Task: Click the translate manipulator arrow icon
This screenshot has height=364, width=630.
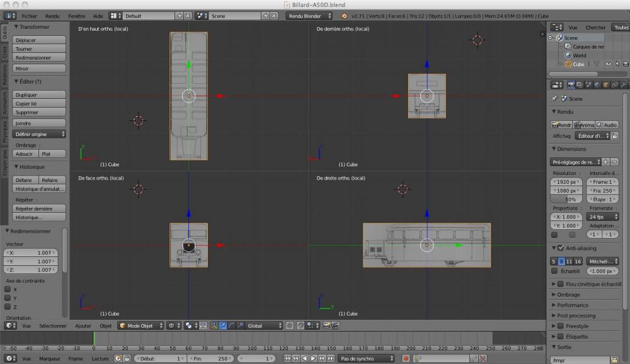Action: [223, 326]
